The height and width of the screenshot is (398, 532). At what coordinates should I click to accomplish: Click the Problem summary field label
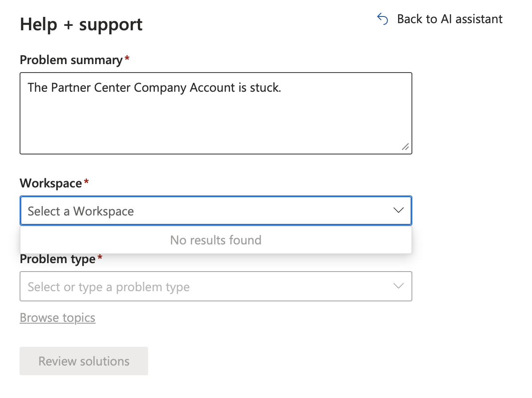tap(71, 60)
